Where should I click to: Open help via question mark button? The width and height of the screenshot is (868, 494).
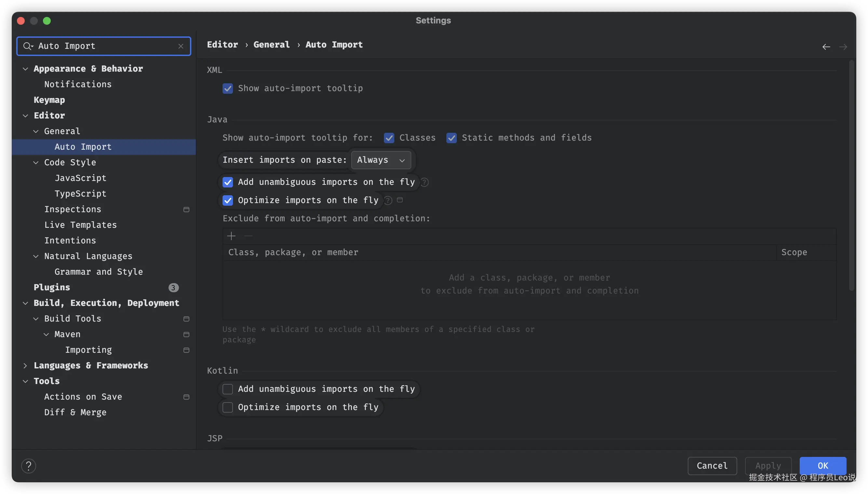pyautogui.click(x=29, y=466)
